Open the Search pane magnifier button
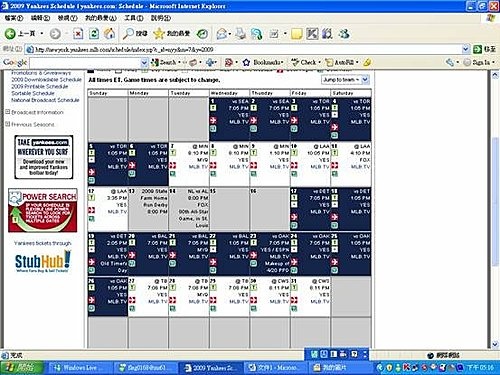 tap(135, 34)
